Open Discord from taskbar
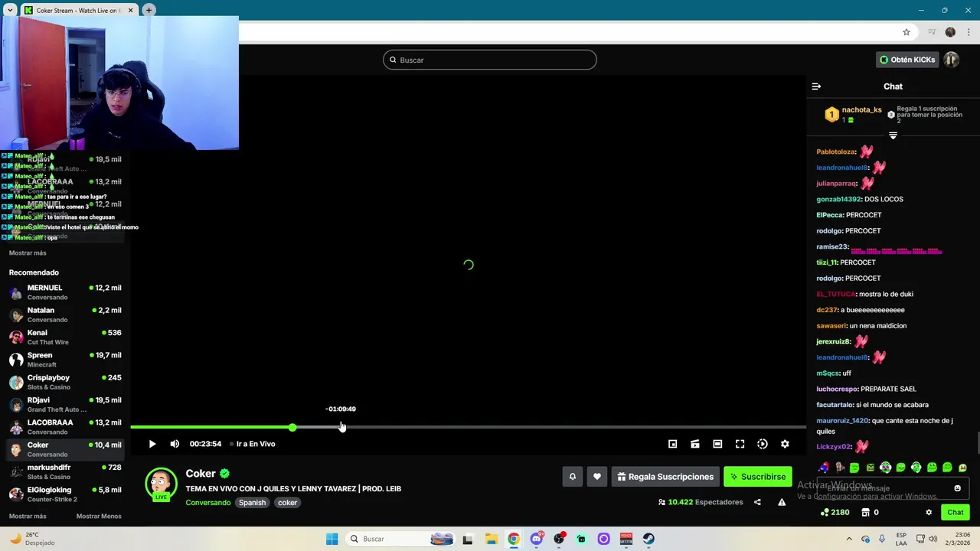Image resolution: width=980 pixels, height=551 pixels. [x=536, y=539]
